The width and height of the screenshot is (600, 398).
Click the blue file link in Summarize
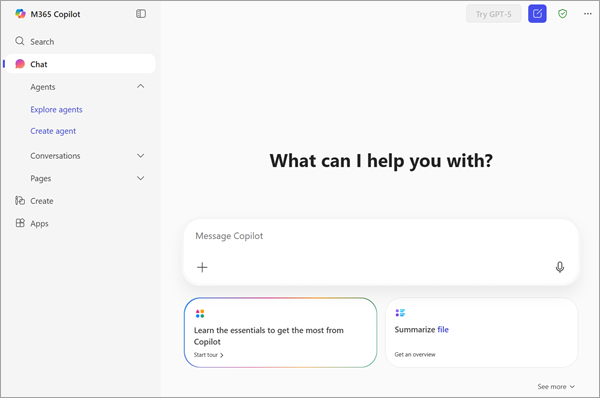point(443,329)
